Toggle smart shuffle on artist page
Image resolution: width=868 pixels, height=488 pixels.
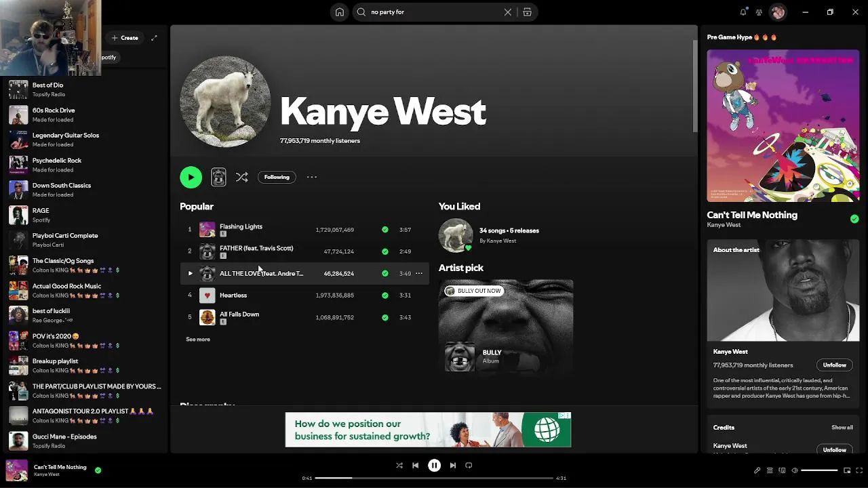tap(241, 177)
